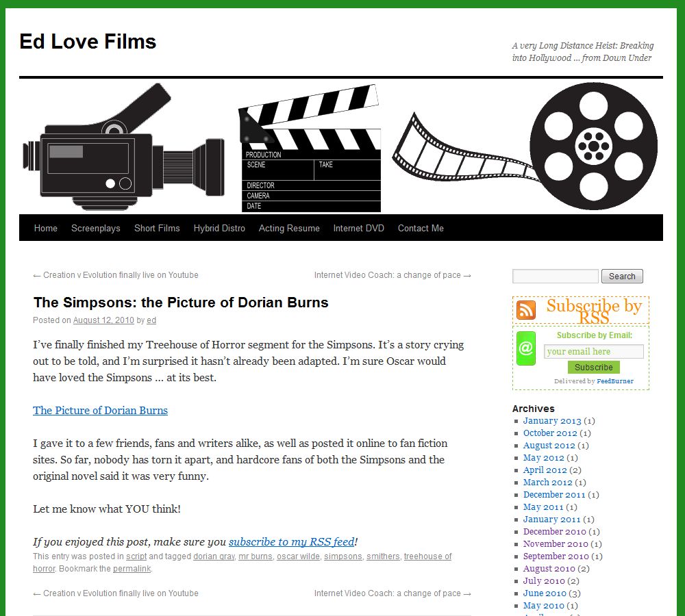Click the 'smithers' tag link

383,556
